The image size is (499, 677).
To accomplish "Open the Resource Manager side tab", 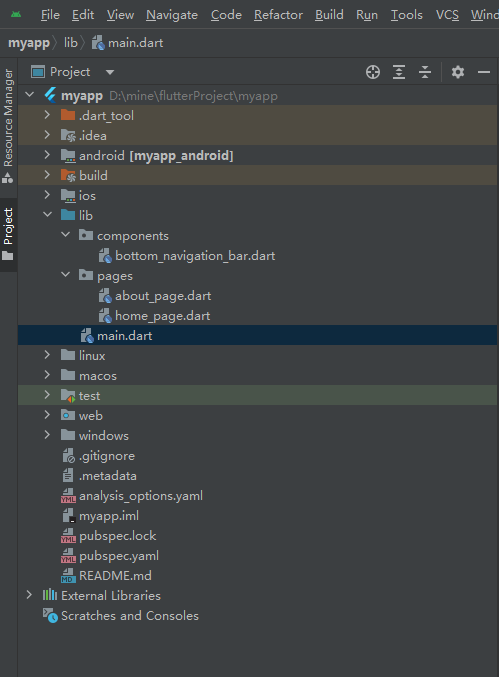I will [x=8, y=125].
